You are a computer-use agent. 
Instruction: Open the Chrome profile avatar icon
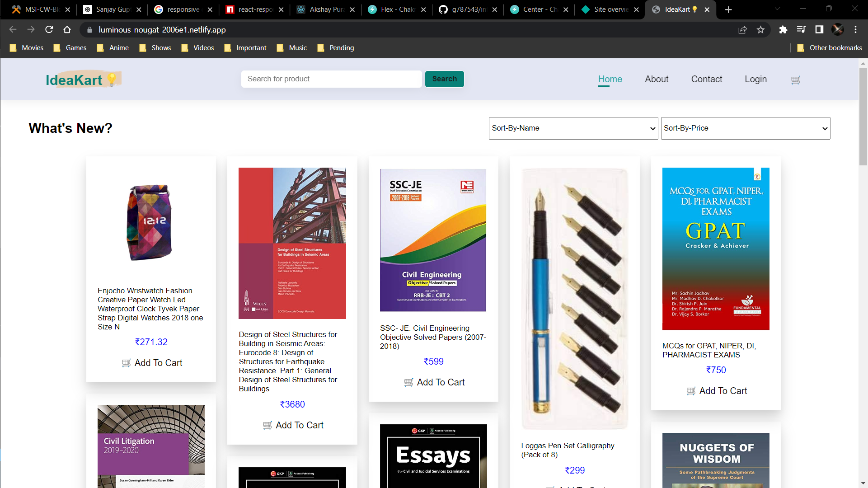[838, 30]
